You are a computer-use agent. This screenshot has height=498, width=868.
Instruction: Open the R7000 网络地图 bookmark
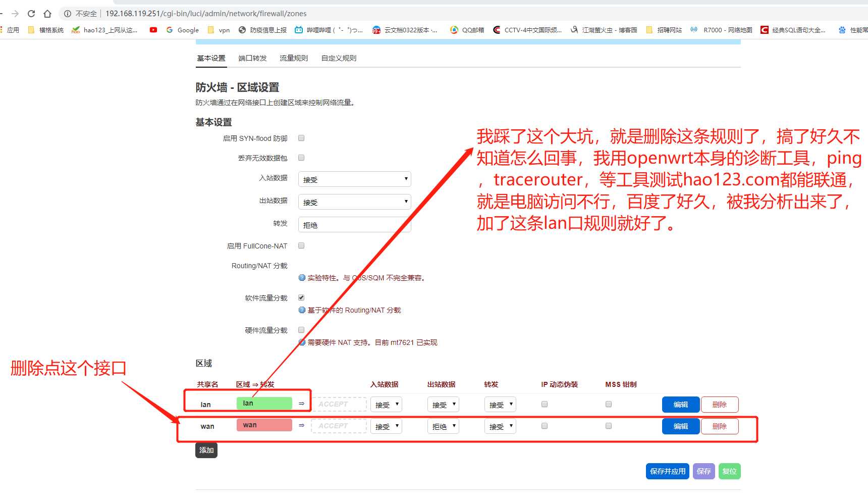(721, 30)
